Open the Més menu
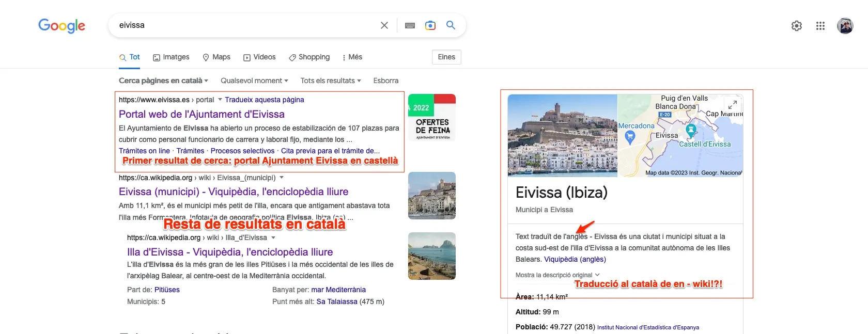Image resolution: width=868 pixels, height=334 pixels. (x=352, y=57)
